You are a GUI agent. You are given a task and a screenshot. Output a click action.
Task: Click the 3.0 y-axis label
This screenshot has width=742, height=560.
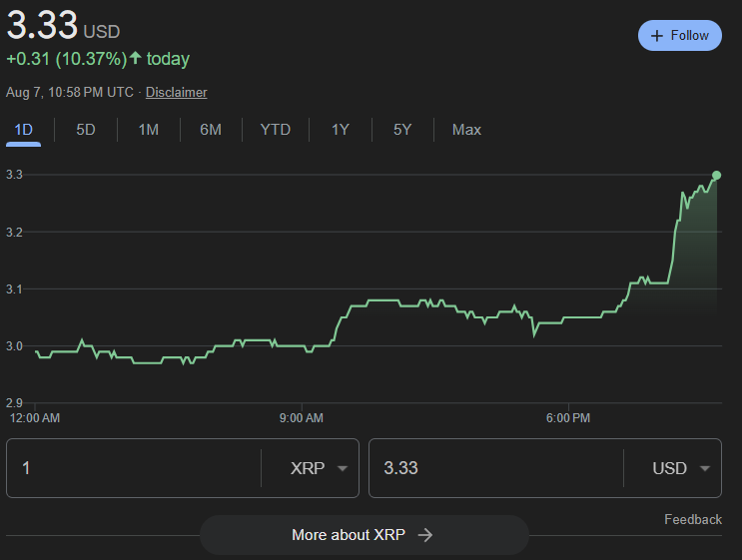pyautogui.click(x=14, y=346)
